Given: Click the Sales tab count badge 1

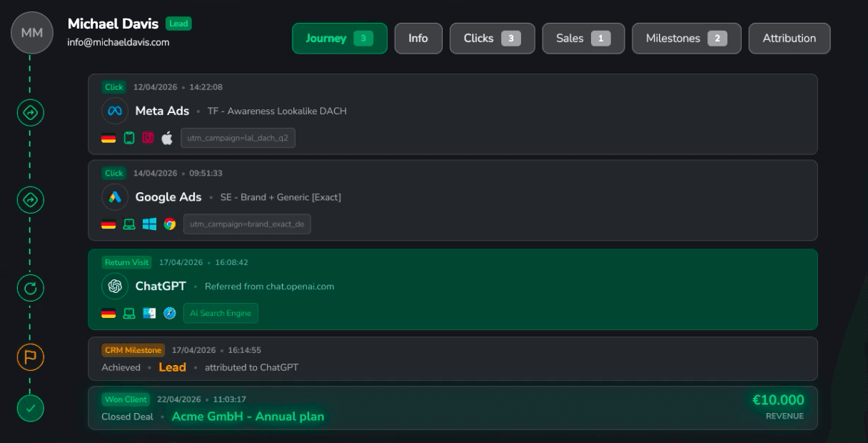Looking at the screenshot, I should pos(601,39).
